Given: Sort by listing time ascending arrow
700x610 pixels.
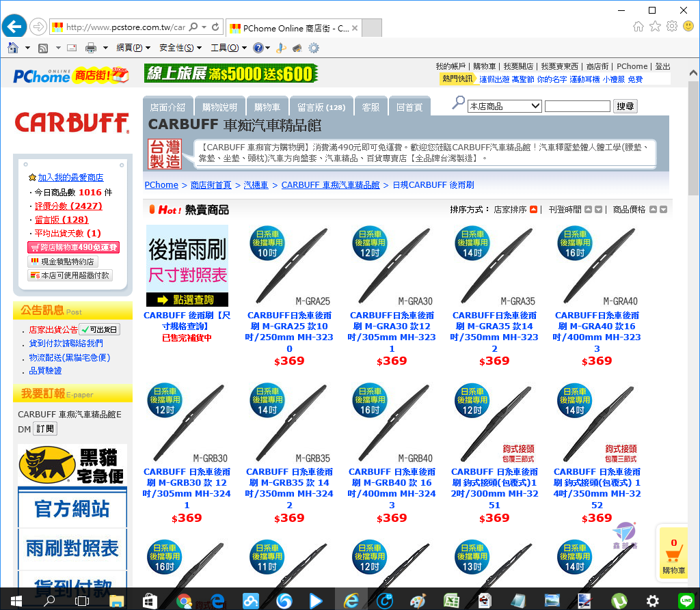Looking at the screenshot, I should [589, 209].
